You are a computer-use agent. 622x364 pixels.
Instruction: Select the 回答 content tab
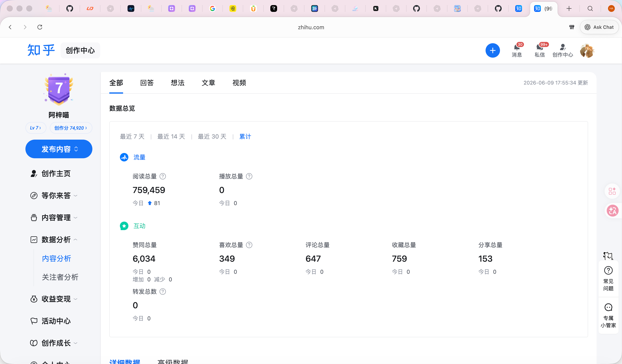[147, 83]
